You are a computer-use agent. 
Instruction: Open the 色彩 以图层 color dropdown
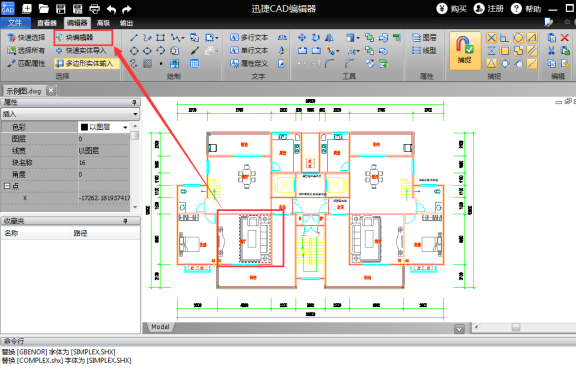[x=104, y=127]
